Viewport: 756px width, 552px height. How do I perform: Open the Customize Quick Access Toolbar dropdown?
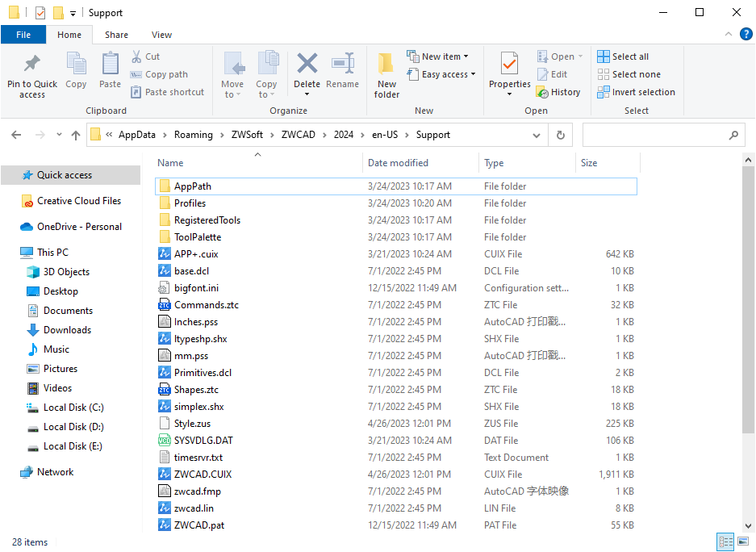point(73,13)
